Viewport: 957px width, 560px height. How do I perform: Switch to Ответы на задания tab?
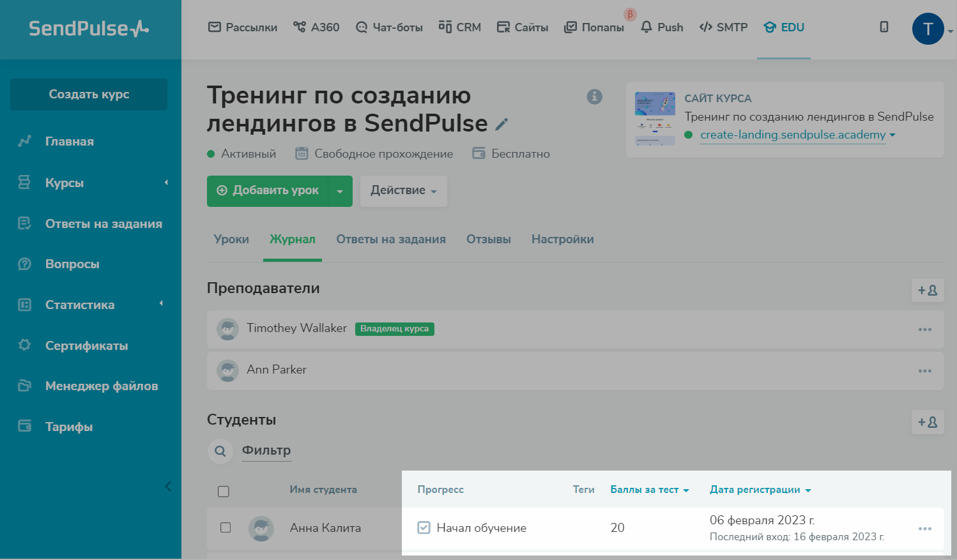click(x=391, y=239)
